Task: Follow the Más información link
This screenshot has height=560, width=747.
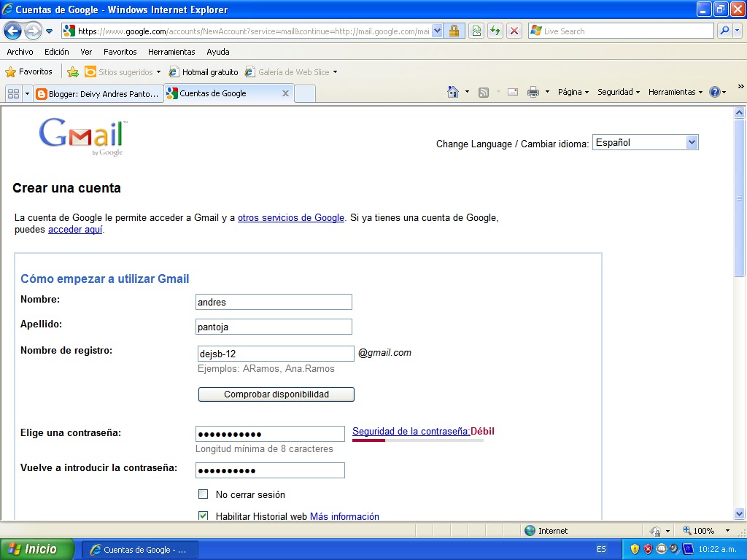Action: click(344, 517)
